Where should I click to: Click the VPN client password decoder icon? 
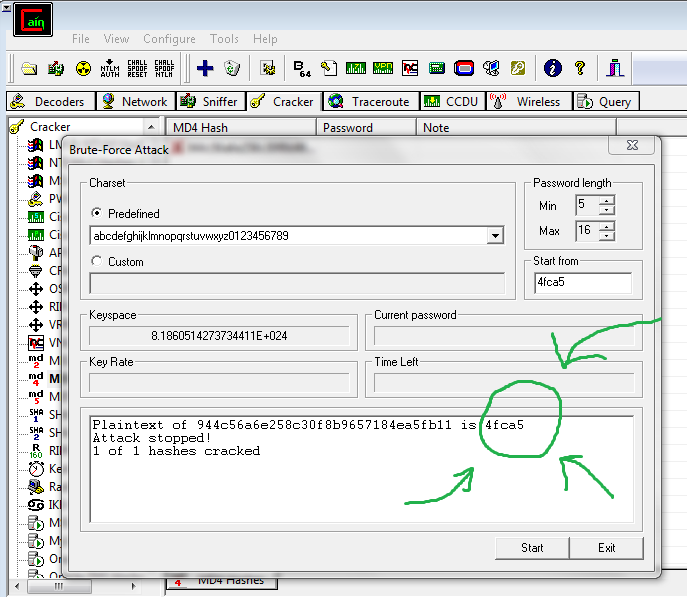point(382,68)
